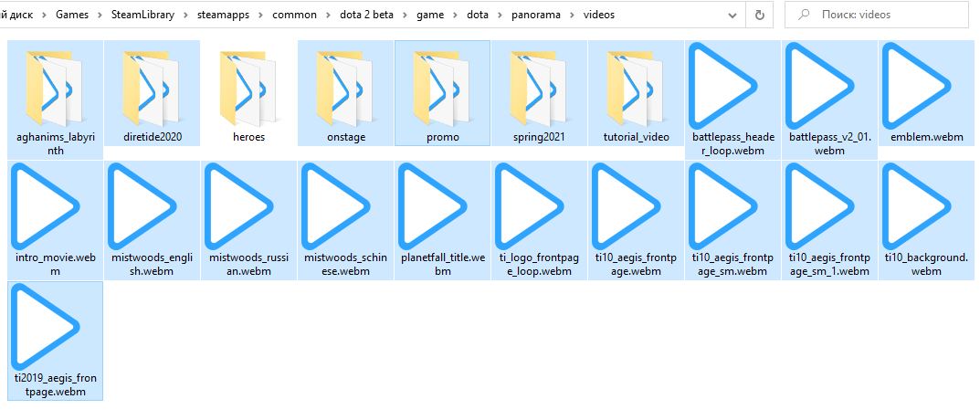Select ti10_background.webm video icon
This screenshot has height=420, width=980.
pyautogui.click(x=918, y=206)
